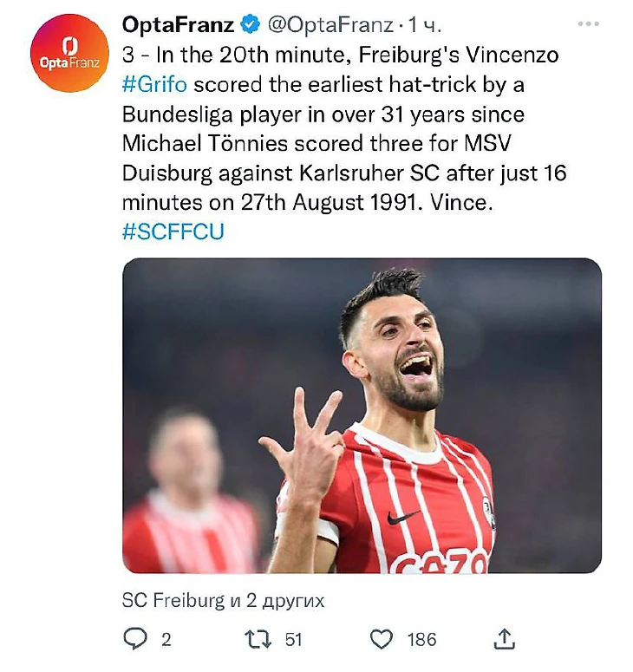633x672 pixels.
Task: Click the reply count 2
Action: [166, 640]
